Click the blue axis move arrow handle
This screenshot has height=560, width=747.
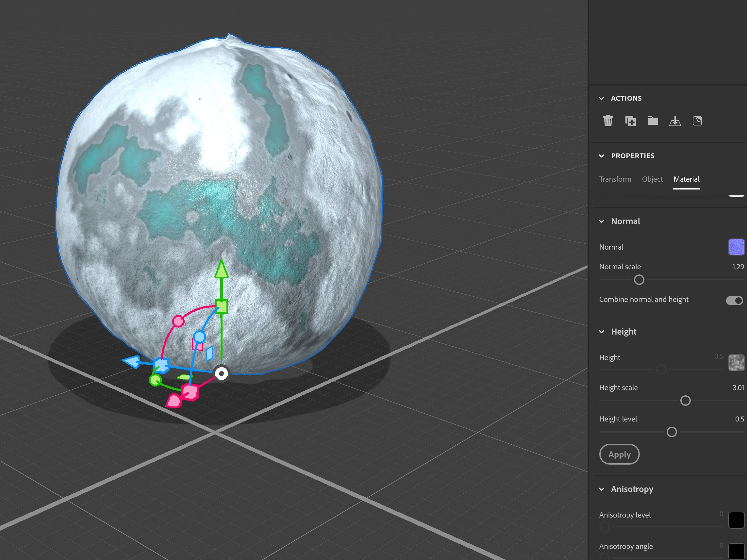[x=132, y=362]
